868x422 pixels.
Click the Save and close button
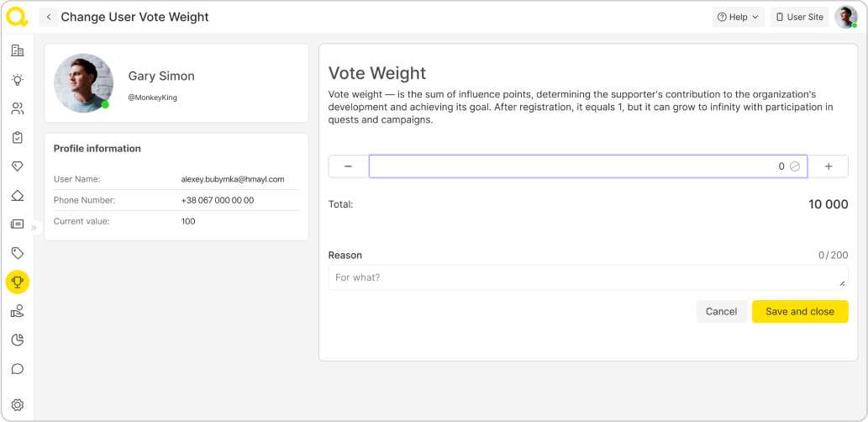coord(799,311)
